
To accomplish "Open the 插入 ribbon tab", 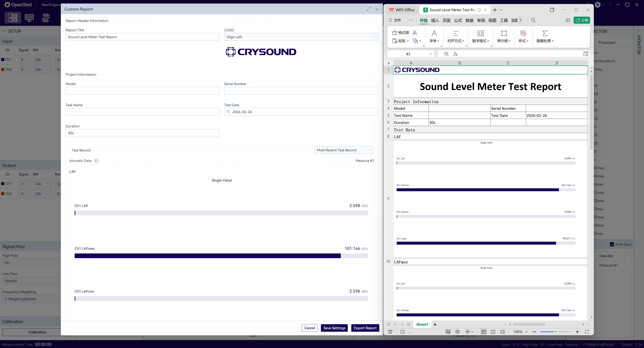I will [x=435, y=20].
